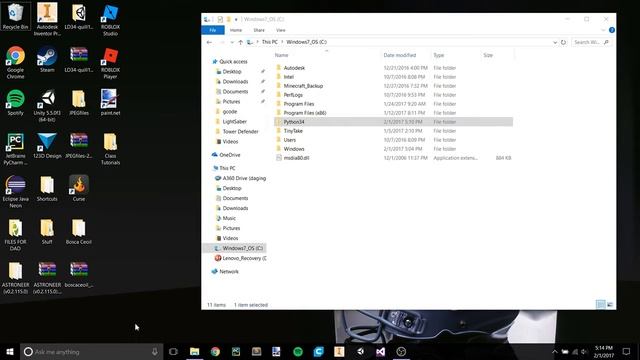Click the Windows Start button
This screenshot has height=360, width=640.
tap(10, 351)
